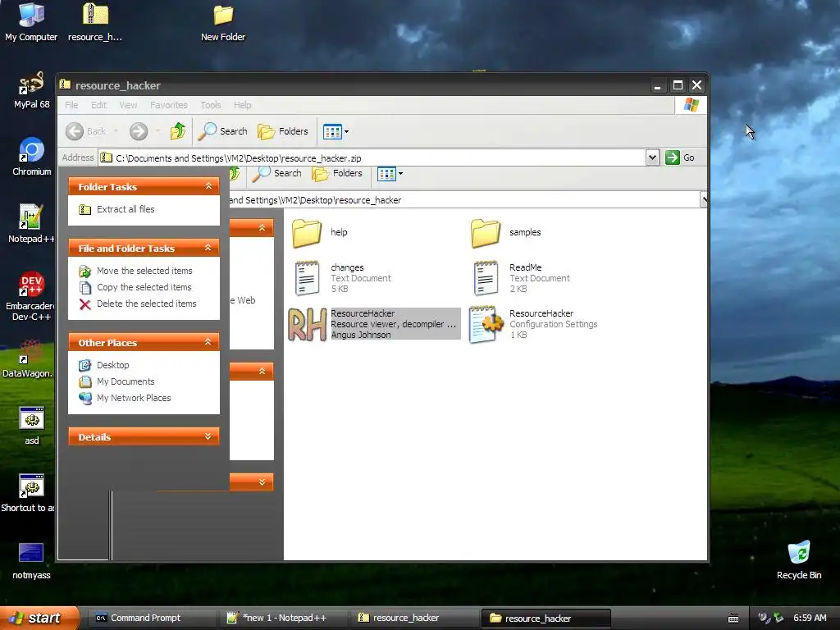This screenshot has width=840, height=630.
Task: Open the Edit menu
Action: (98, 105)
